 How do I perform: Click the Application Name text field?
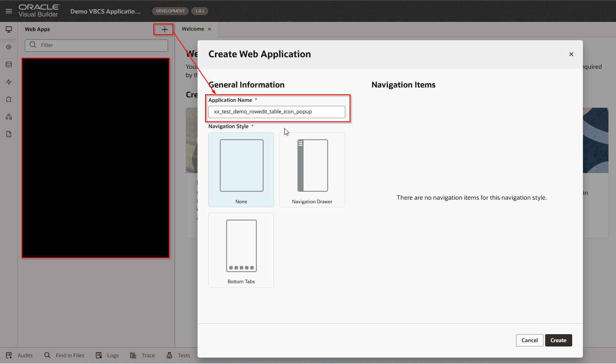(x=276, y=112)
